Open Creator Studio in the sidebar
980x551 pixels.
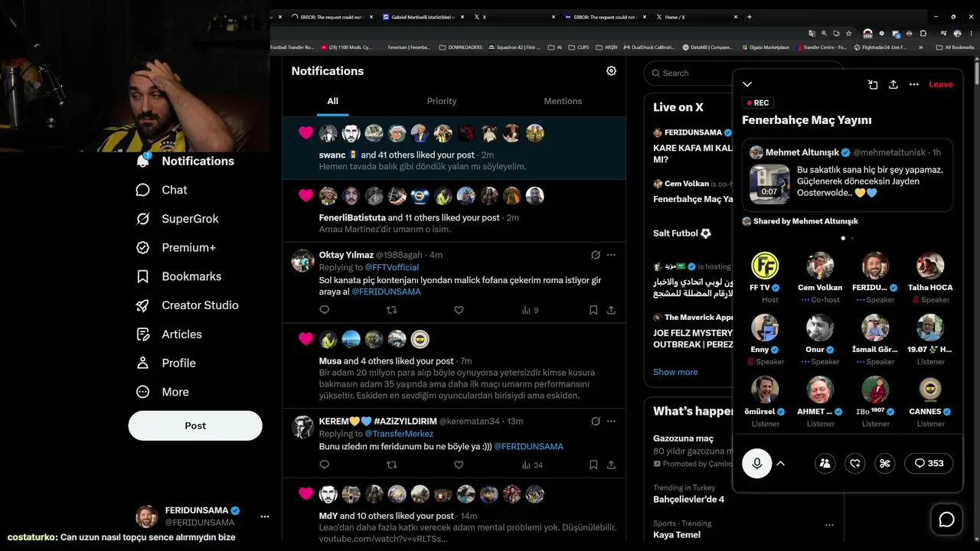tap(186, 305)
